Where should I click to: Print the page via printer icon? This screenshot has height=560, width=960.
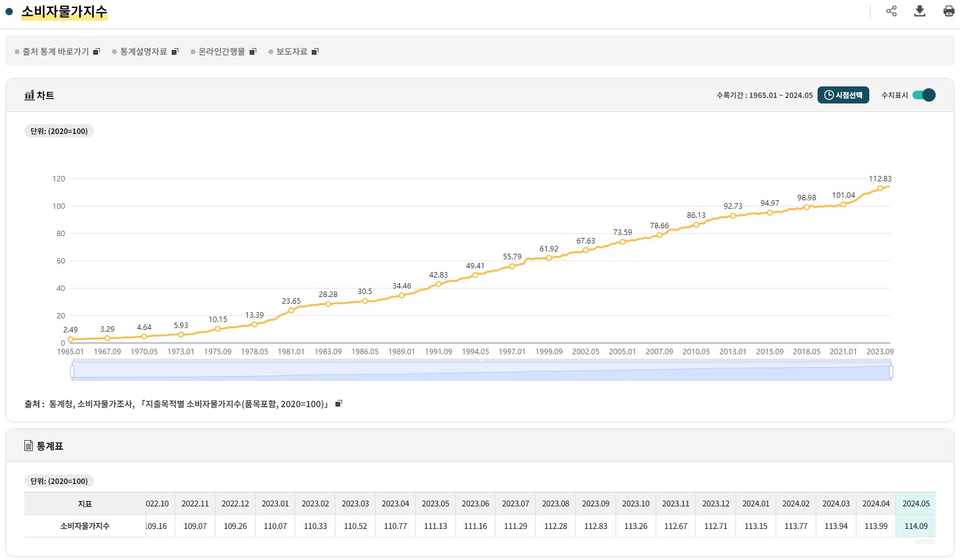pos(948,11)
